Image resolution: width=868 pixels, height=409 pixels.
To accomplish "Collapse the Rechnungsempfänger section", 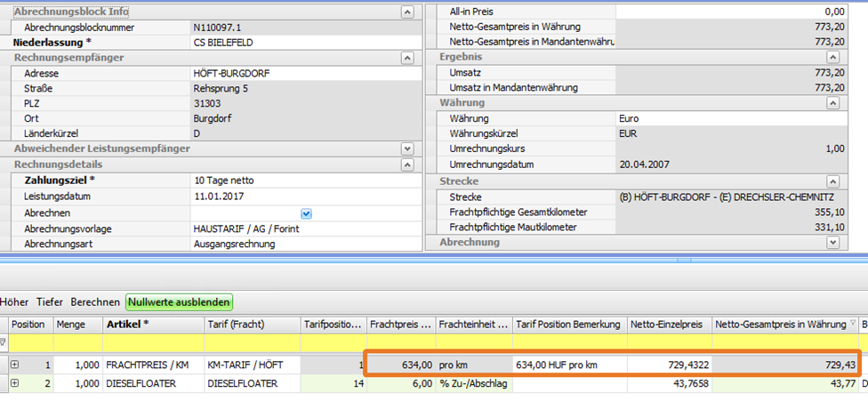I will click(407, 58).
